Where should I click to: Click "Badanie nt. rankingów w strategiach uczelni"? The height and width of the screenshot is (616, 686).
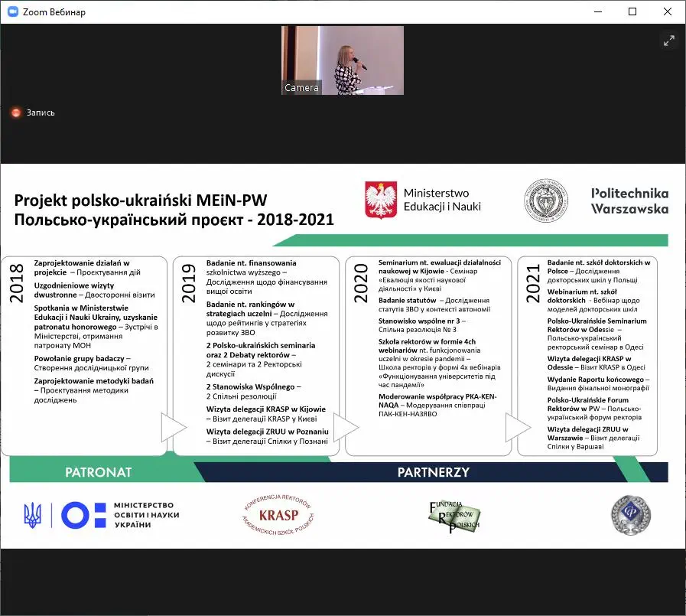250,309
